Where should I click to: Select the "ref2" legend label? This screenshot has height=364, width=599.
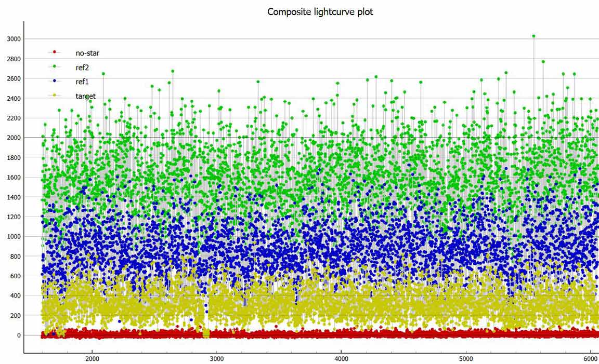[x=83, y=67]
